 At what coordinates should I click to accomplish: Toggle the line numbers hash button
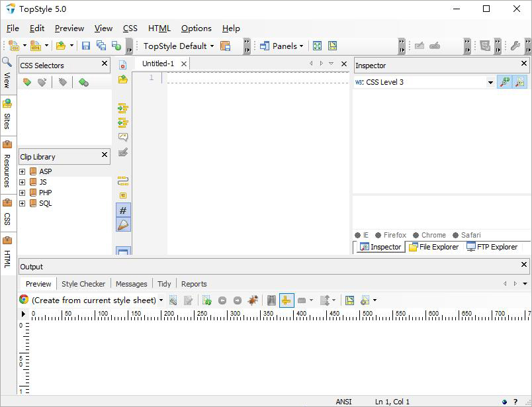point(123,210)
